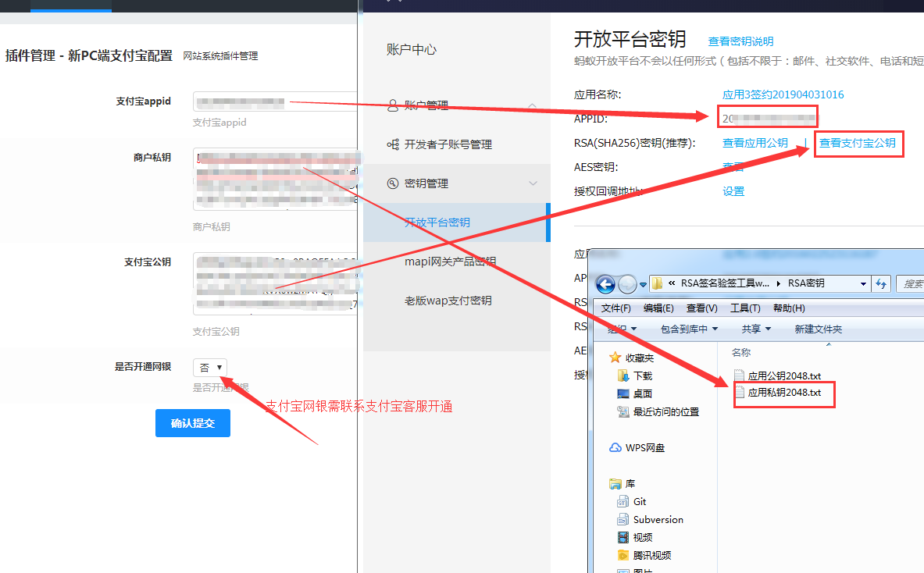Click the 密钥管理 key icon in sidebar
This screenshot has width=924, height=573.
pos(393,183)
